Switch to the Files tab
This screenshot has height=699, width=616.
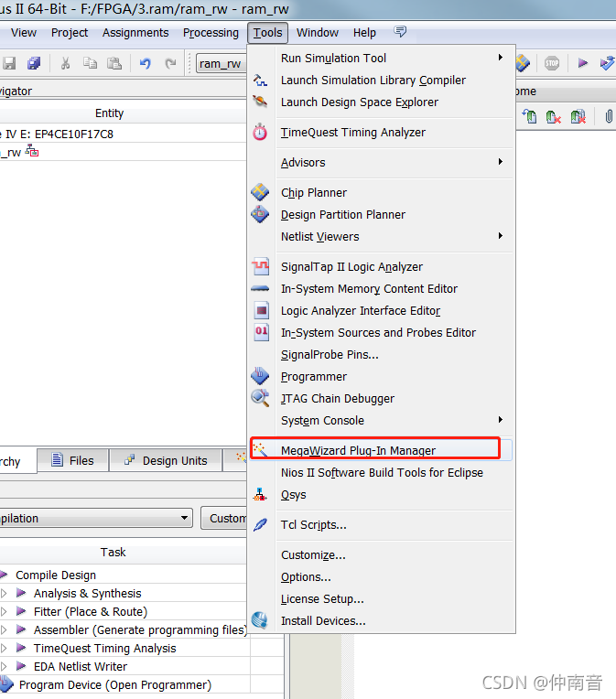point(72,460)
